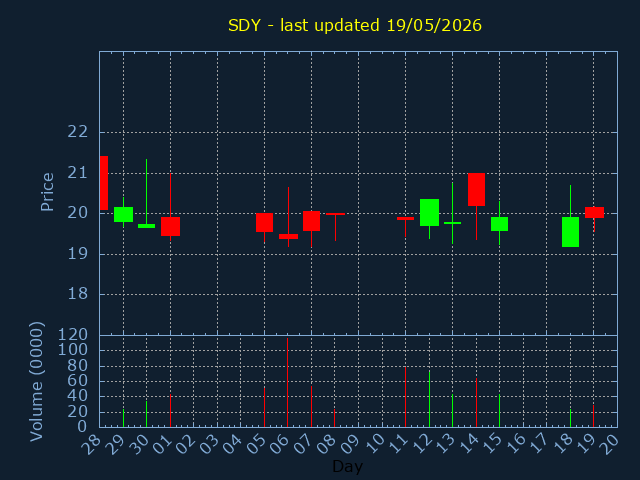
Task: Click the day axis label 09
Action: pos(350,444)
